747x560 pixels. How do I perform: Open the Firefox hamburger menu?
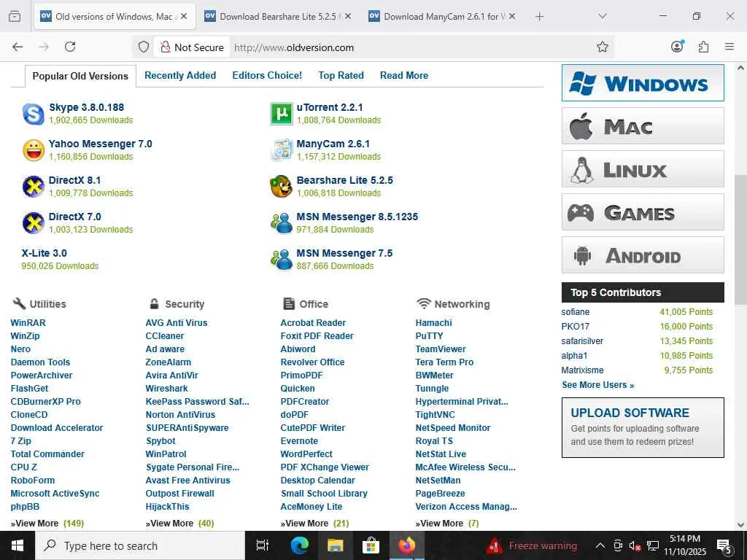[729, 47]
